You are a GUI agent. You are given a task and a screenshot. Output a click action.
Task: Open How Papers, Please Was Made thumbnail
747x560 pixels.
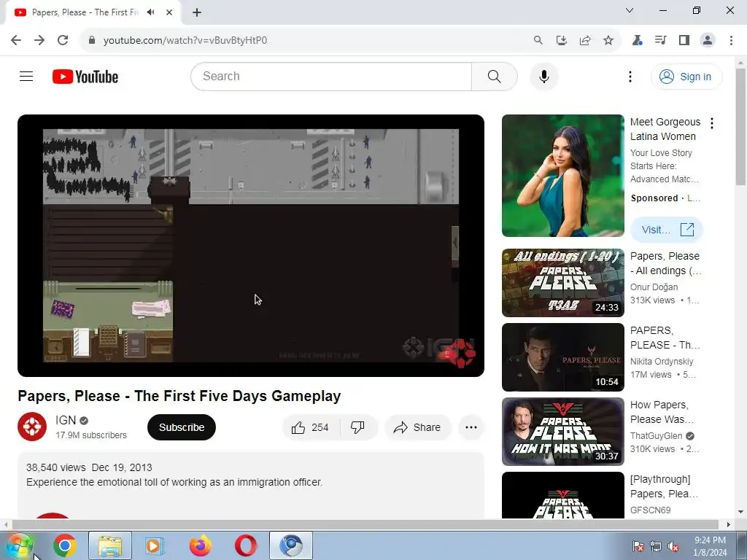click(x=562, y=432)
